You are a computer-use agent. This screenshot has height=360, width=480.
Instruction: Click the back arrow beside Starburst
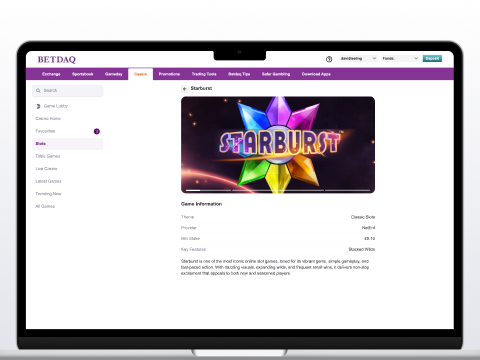click(184, 89)
